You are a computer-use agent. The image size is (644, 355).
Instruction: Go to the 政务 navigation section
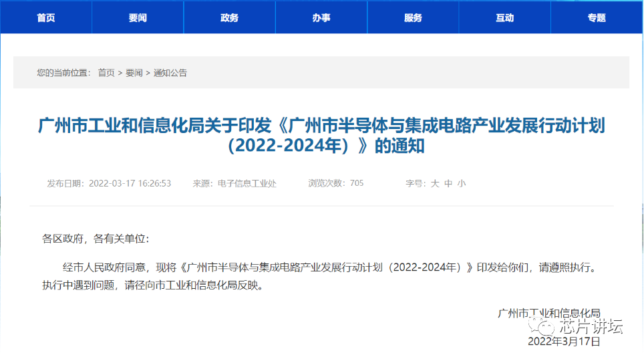click(x=229, y=17)
